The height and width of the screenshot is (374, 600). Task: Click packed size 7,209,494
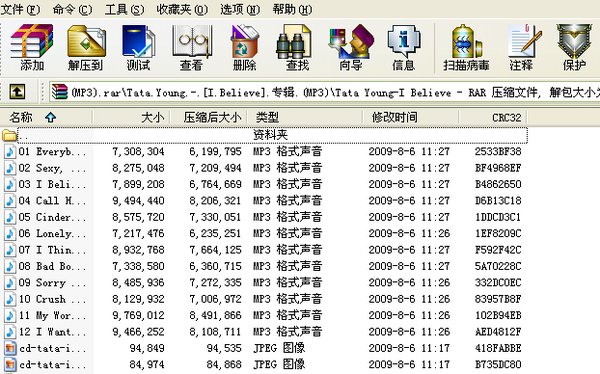pyautogui.click(x=215, y=168)
